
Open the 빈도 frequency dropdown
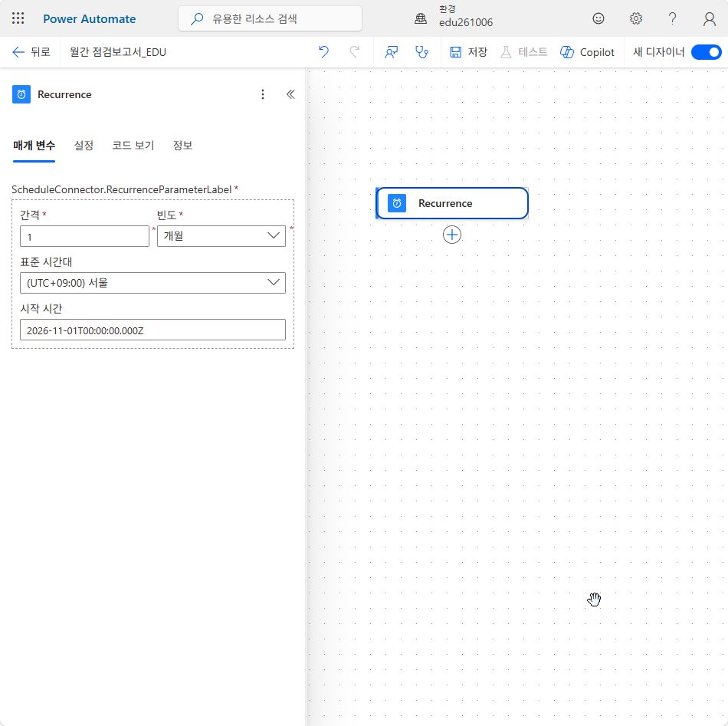point(221,236)
